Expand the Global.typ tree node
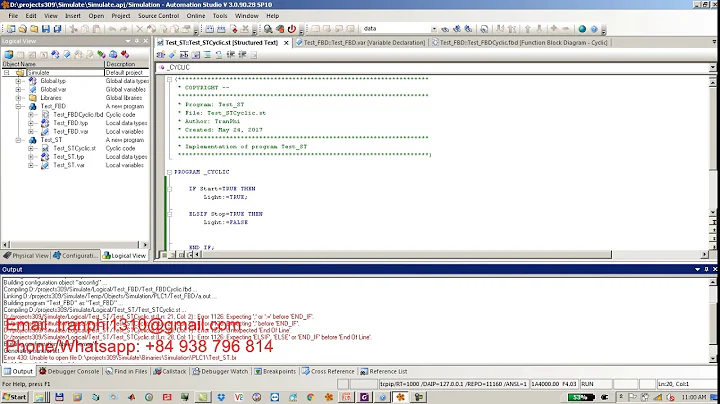 19,81
